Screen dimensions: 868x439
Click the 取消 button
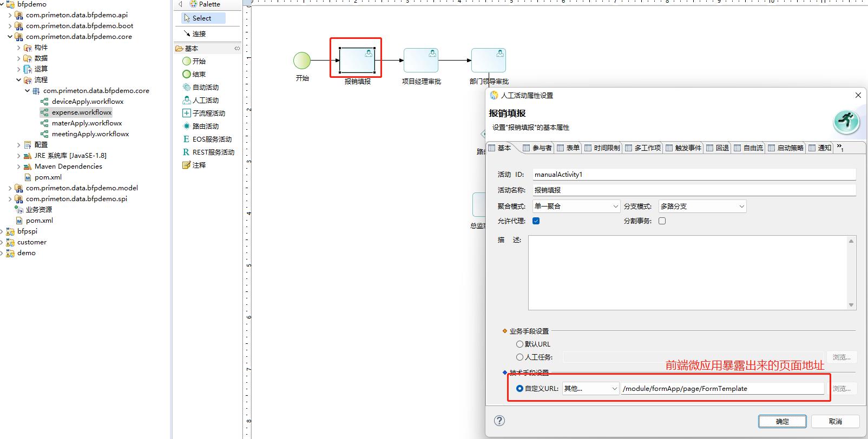(835, 421)
